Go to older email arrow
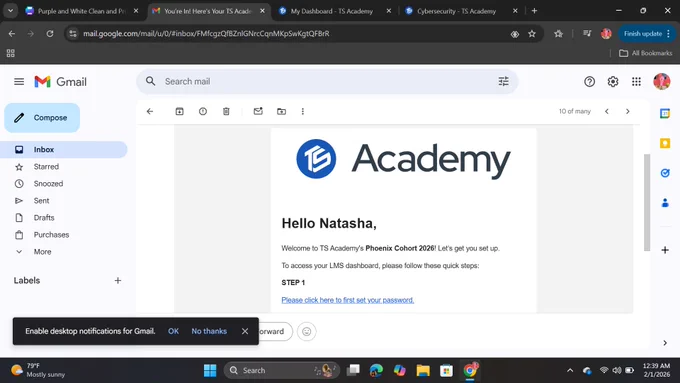Viewport: 680px width, 383px height. 628,111
